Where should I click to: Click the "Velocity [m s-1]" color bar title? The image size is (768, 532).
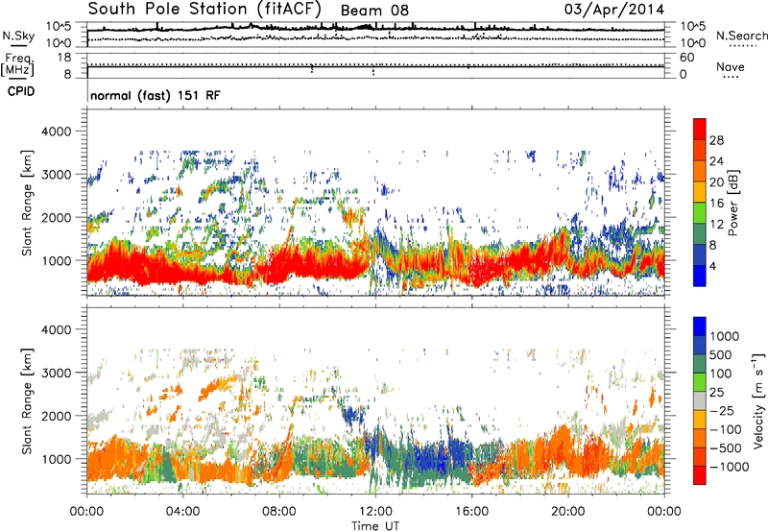coord(758,400)
